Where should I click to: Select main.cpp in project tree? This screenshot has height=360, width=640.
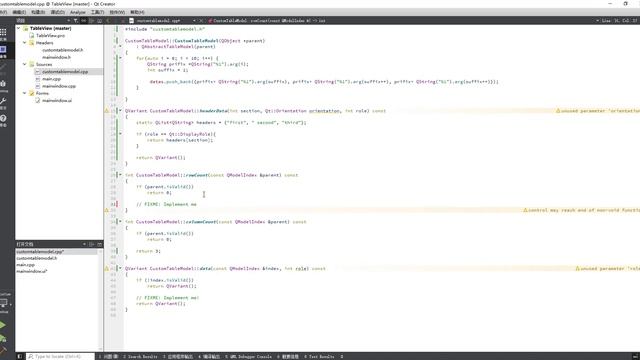(x=51, y=79)
